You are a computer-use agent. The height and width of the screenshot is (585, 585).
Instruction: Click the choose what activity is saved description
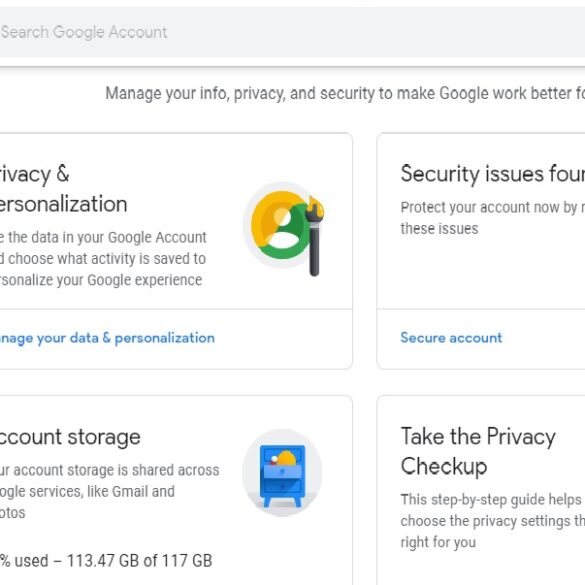pyautogui.click(x=103, y=259)
